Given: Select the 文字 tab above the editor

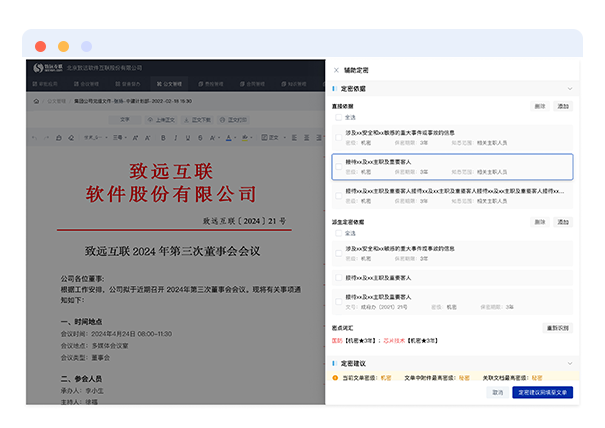Looking at the screenshot, I should click(124, 118).
